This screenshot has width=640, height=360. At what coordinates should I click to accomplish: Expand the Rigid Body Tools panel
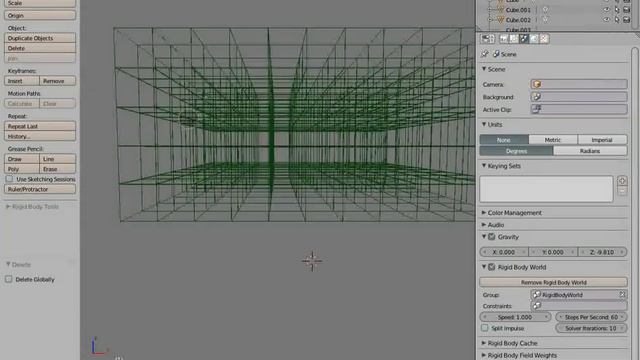tap(8, 207)
